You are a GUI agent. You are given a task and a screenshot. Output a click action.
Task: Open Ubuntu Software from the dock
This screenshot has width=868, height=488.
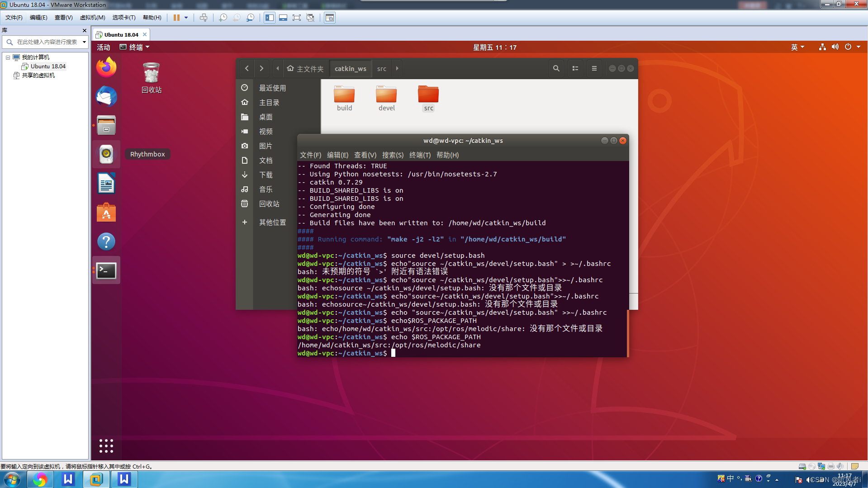click(106, 212)
